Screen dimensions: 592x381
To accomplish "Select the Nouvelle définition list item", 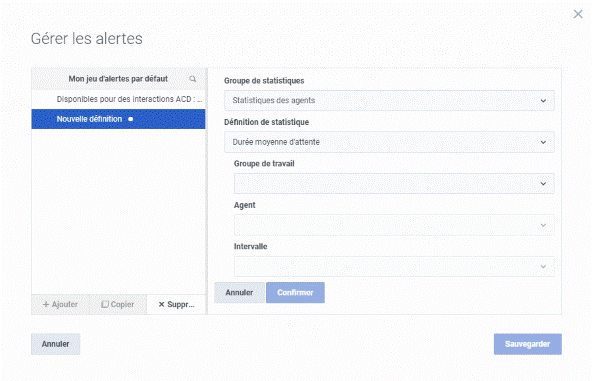I will click(x=118, y=119).
